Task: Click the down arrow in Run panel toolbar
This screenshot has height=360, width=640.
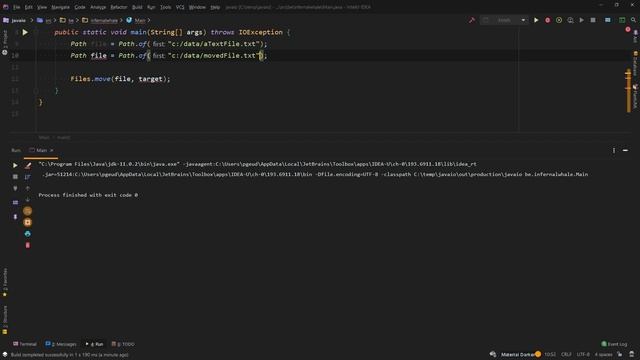Action: [x=27, y=200]
